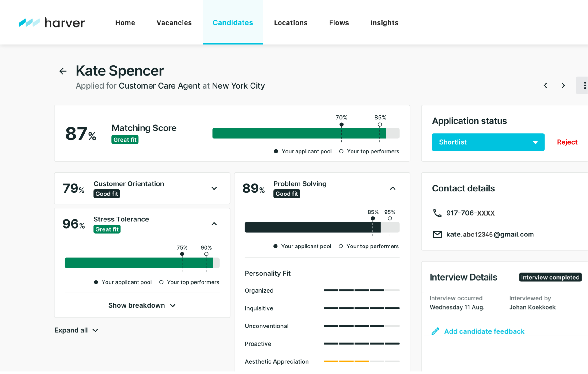Go to next candidate using right chevron
588x374 pixels.
[x=563, y=85]
